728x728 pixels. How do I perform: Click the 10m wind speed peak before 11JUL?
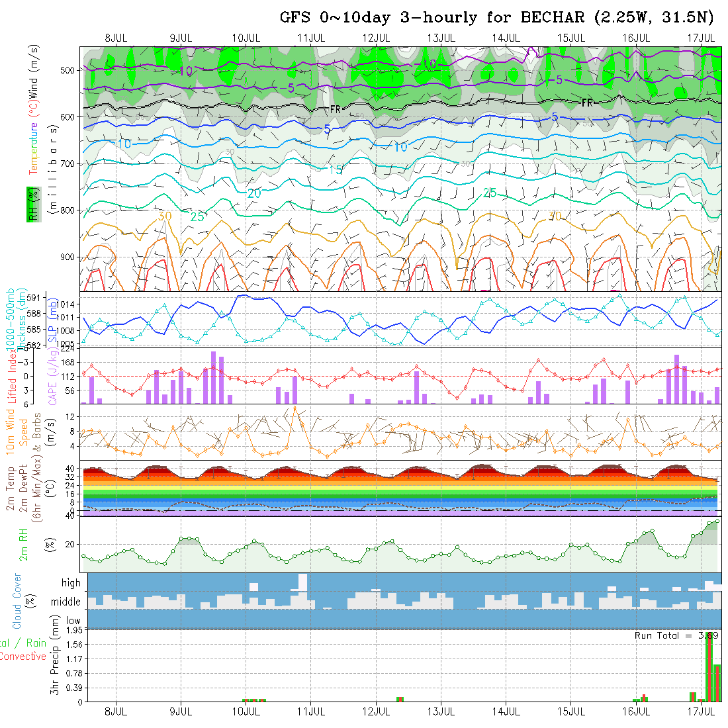click(x=295, y=408)
